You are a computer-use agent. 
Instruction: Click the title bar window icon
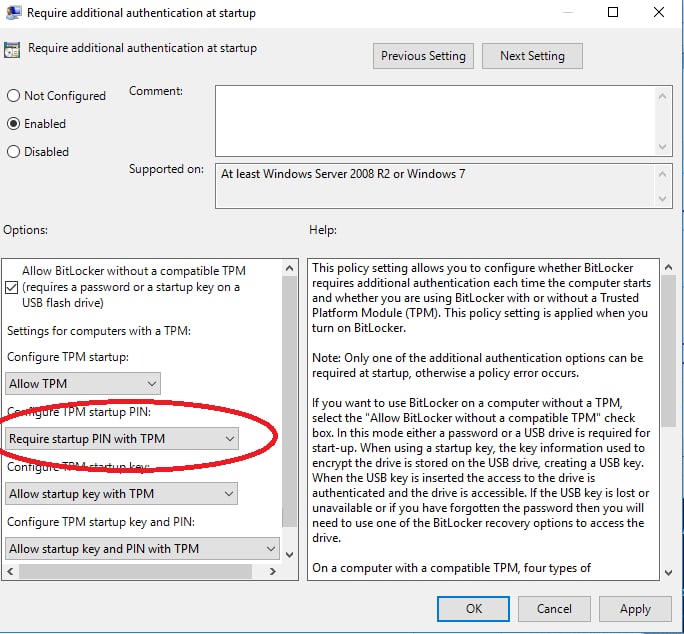pos(13,12)
